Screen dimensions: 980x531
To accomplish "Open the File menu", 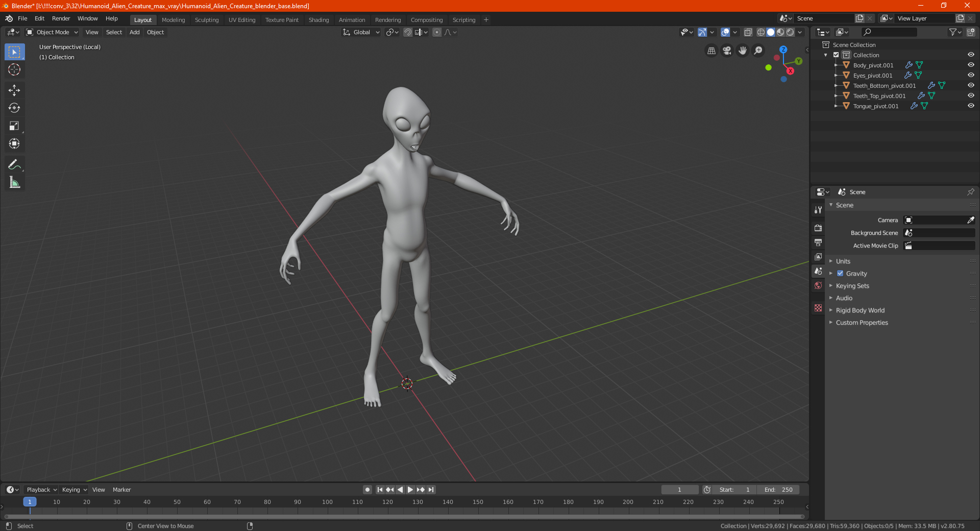I will [x=22, y=18].
